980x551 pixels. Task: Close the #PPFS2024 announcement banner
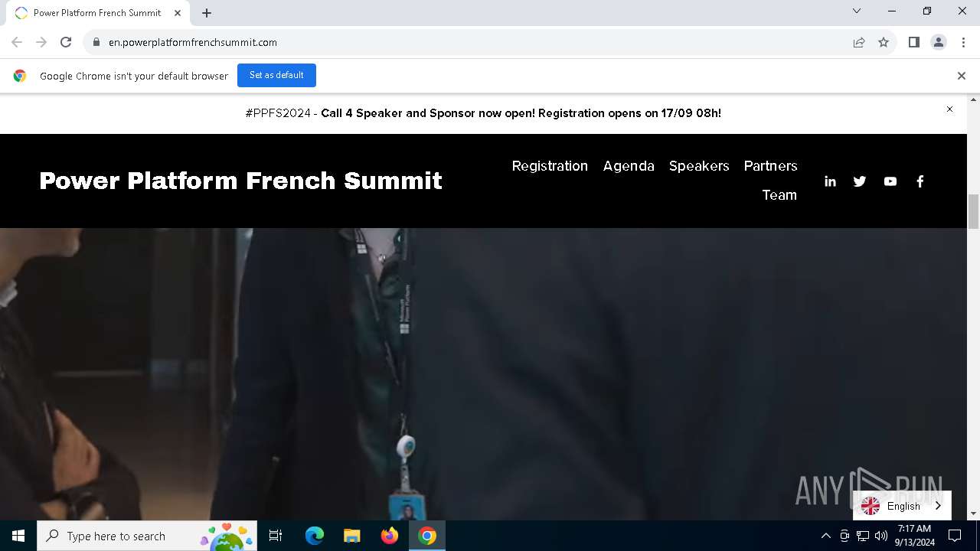949,109
